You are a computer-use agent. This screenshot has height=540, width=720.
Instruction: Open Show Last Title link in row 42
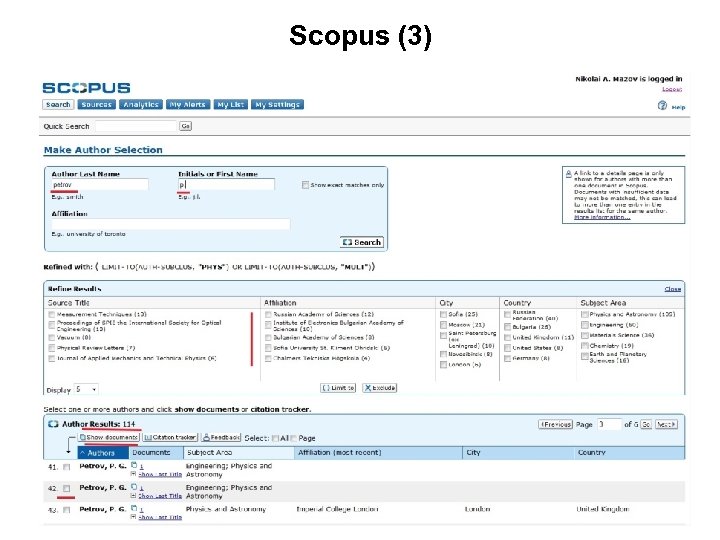160,496
